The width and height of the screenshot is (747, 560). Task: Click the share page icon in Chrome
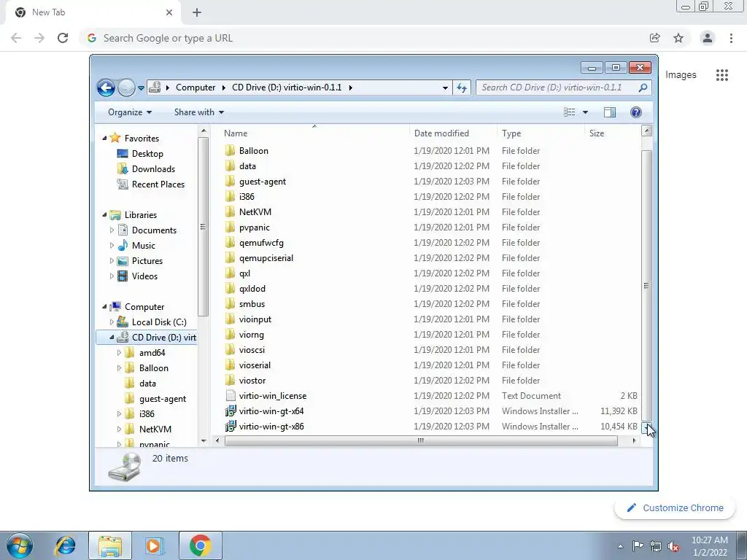pyautogui.click(x=655, y=38)
